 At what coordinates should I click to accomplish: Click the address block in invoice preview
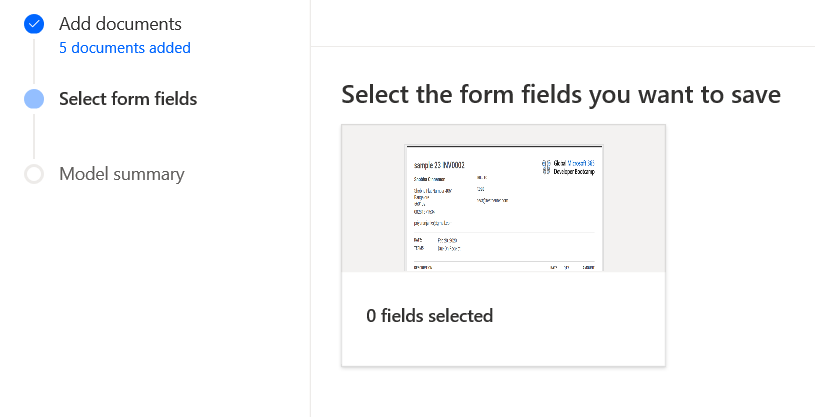432,201
